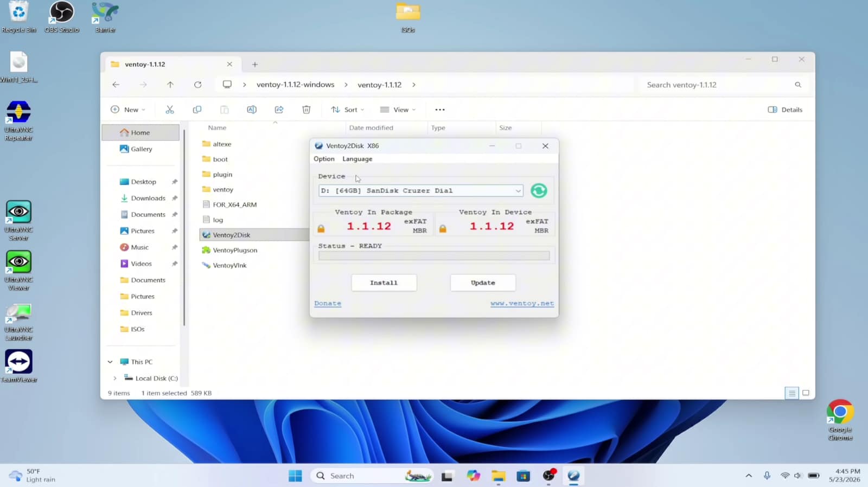Image resolution: width=868 pixels, height=487 pixels.
Task: Open the Language menu in Ventoy2Disk
Action: 357,159
